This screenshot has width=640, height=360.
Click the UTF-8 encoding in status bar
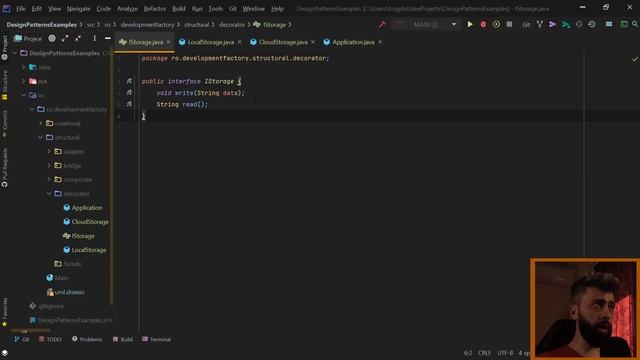[x=505, y=353]
